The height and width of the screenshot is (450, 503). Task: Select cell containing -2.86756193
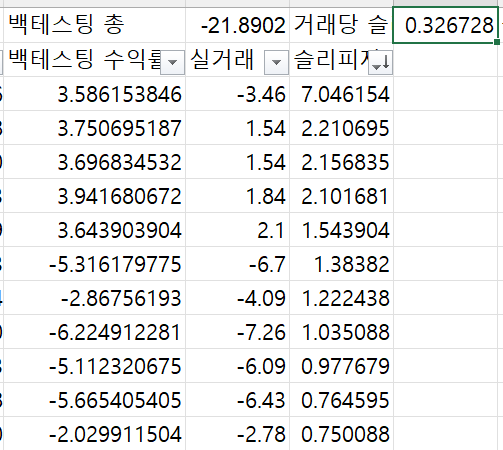[94, 298]
